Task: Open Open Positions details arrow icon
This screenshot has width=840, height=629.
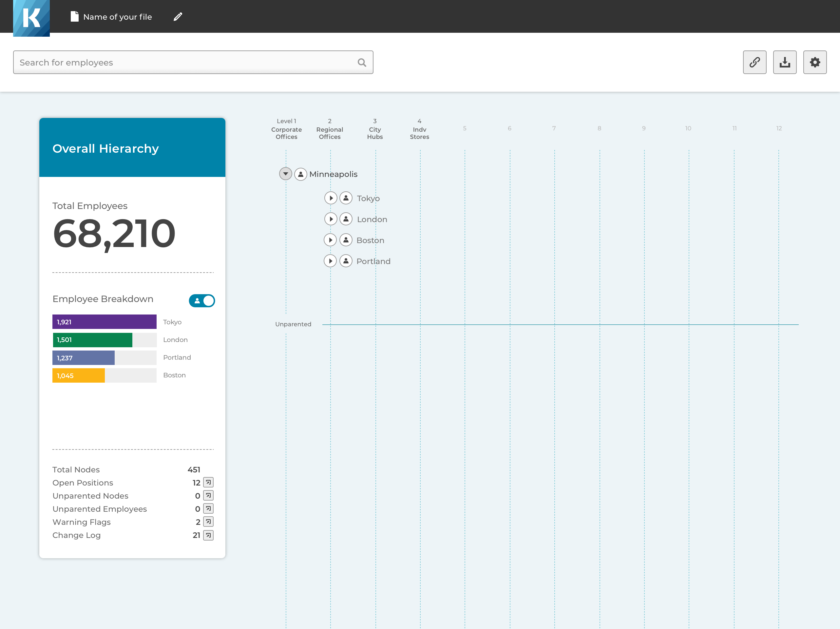Action: (208, 482)
